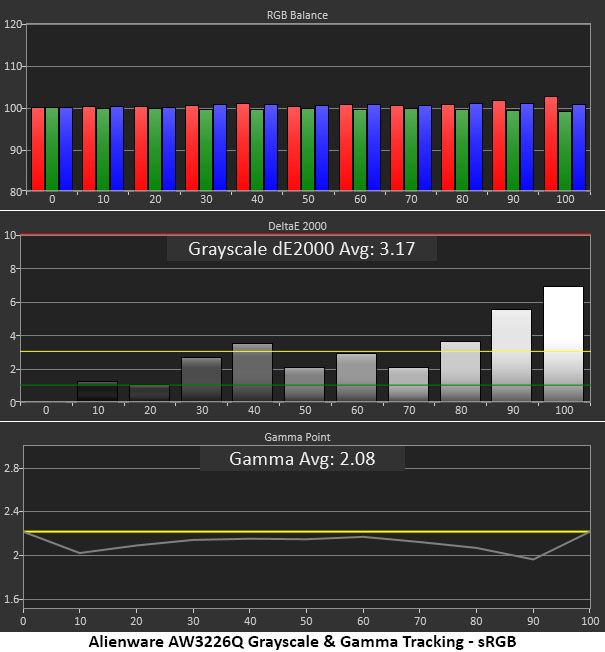Select the Grayscale dE2000 Avg: 3.17 label

[x=301, y=249]
